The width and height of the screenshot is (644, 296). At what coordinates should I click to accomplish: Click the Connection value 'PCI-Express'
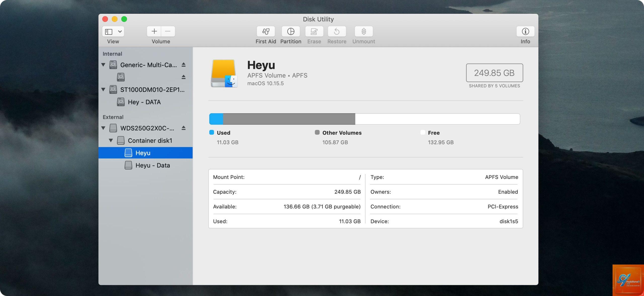[503, 207]
